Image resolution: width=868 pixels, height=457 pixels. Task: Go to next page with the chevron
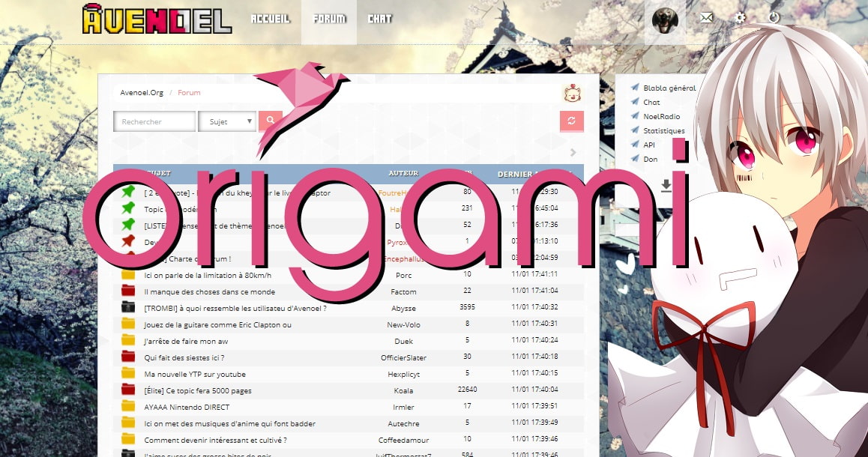click(x=573, y=152)
